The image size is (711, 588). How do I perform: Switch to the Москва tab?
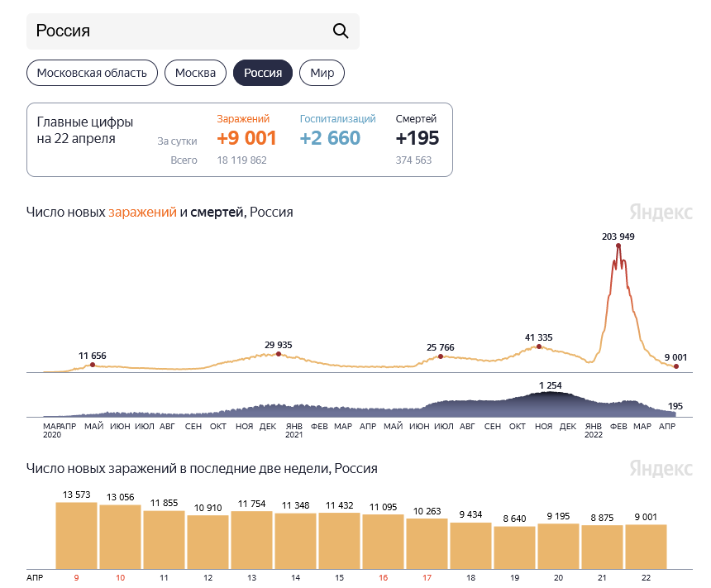pyautogui.click(x=195, y=73)
